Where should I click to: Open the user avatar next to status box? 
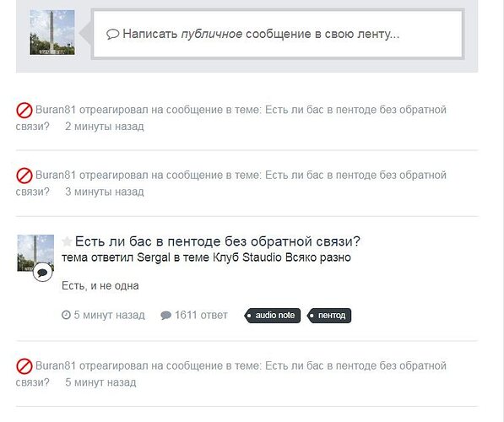(52, 32)
